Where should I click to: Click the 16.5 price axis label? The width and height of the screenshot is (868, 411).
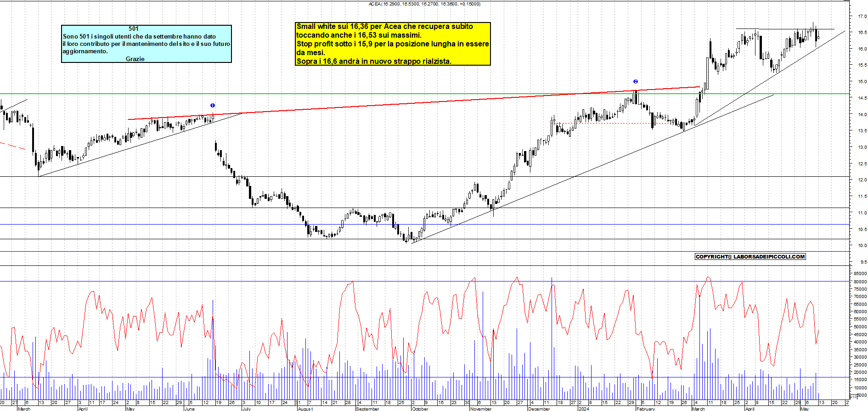click(862, 33)
